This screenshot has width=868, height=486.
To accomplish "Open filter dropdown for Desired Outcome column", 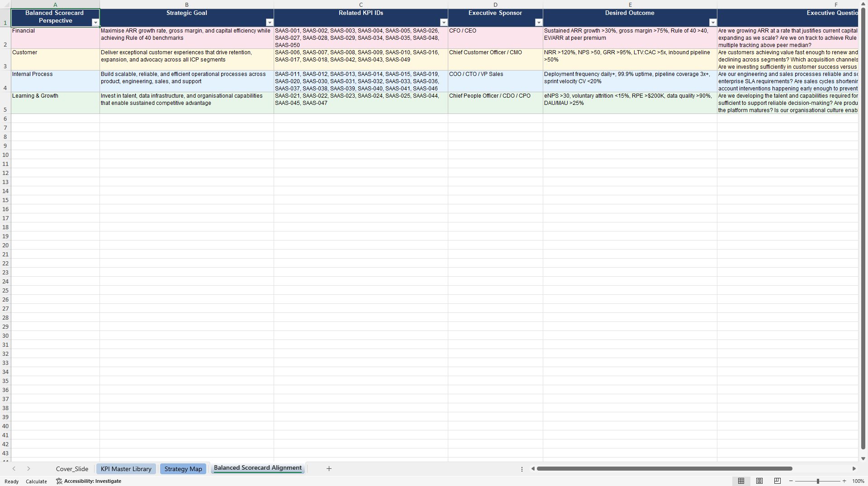I will pyautogui.click(x=713, y=23).
